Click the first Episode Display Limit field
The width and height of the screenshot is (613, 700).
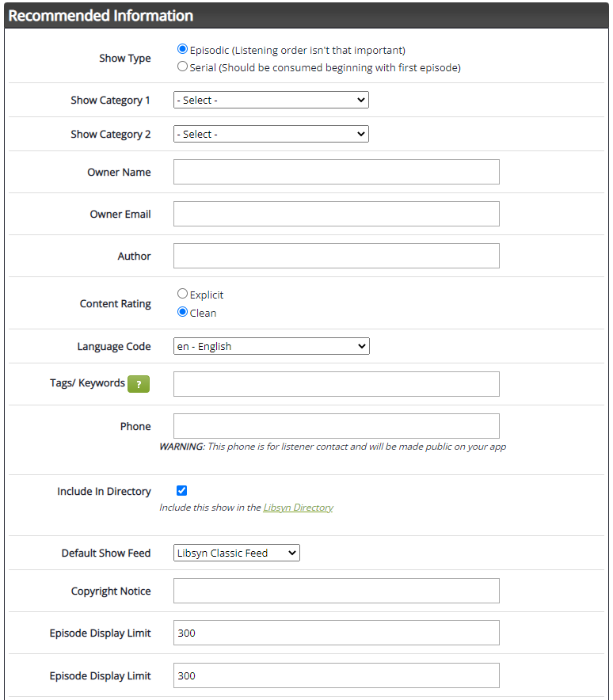337,633
